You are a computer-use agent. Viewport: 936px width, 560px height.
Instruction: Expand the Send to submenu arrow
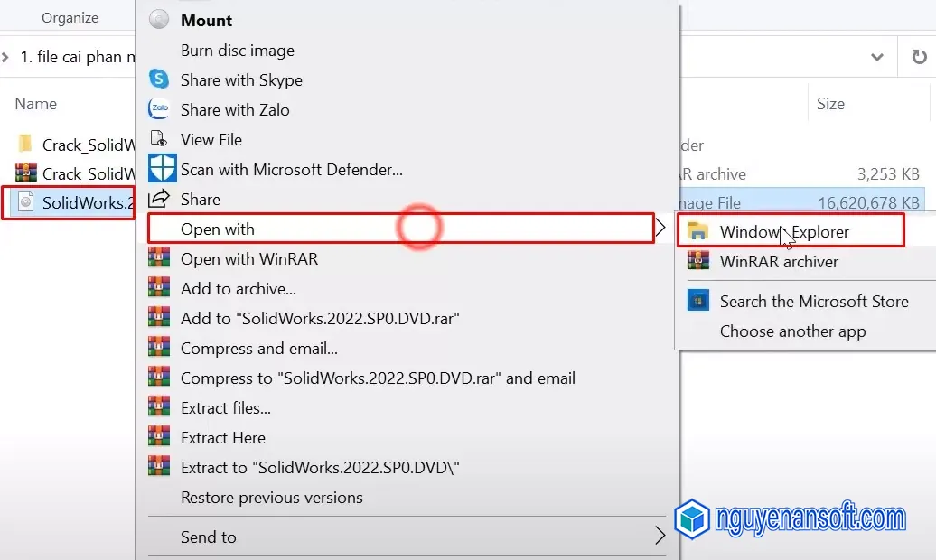coord(660,537)
